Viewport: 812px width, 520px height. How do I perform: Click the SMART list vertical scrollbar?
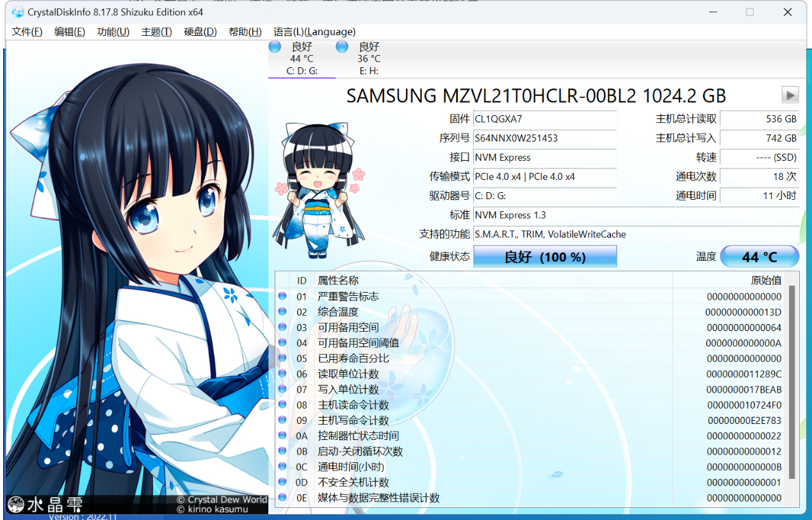click(792, 382)
